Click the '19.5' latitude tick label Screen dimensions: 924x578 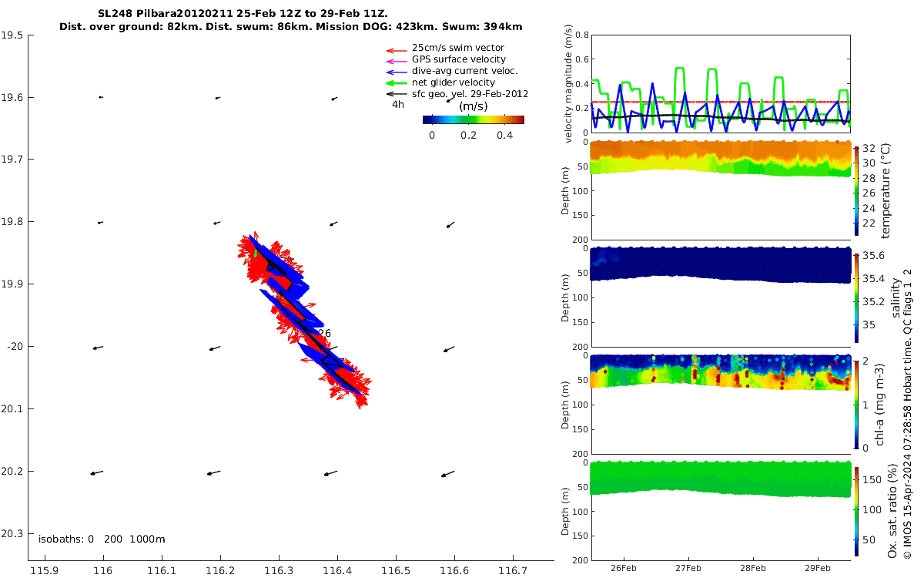12,35
